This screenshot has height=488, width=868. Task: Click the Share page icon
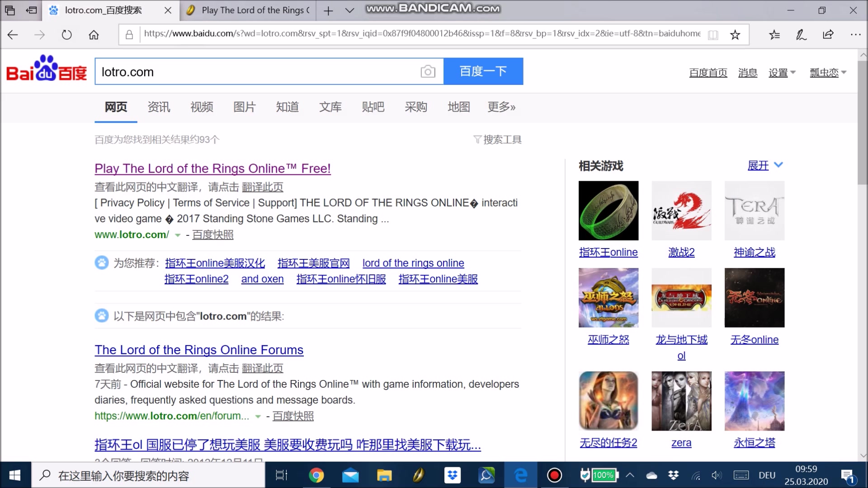[x=828, y=35]
